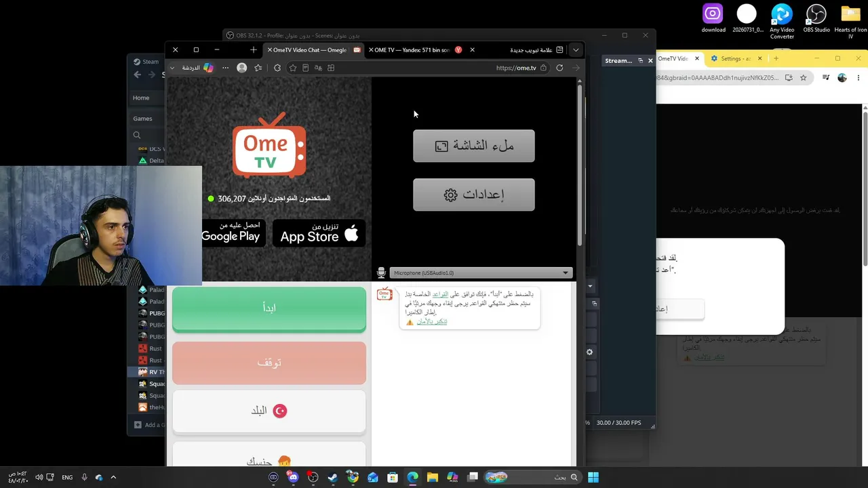Click Add a Game in Steam
The width and height of the screenshot is (868, 488).
150,425
